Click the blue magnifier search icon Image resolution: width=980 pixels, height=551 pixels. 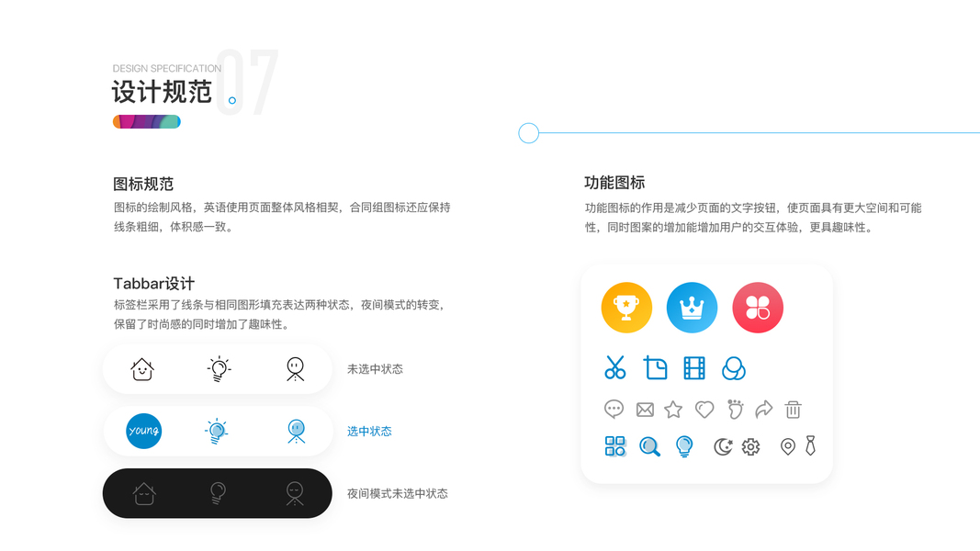click(649, 446)
